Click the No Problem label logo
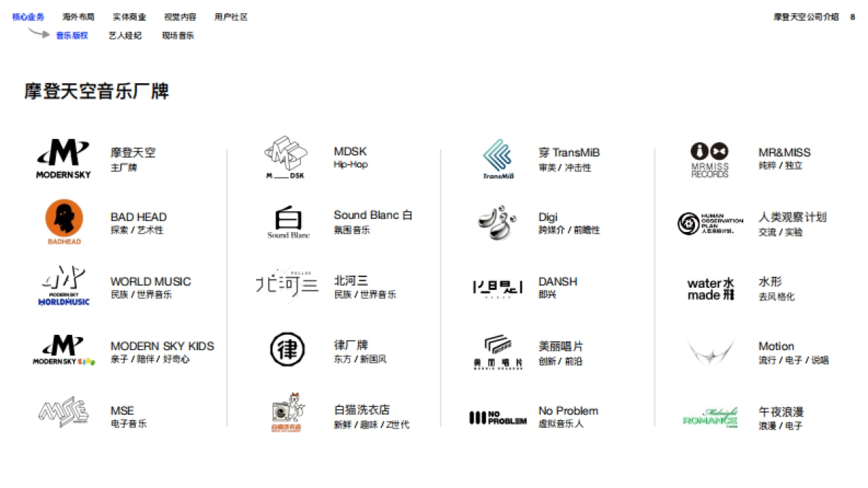The height and width of the screenshot is (488, 868). point(498,417)
